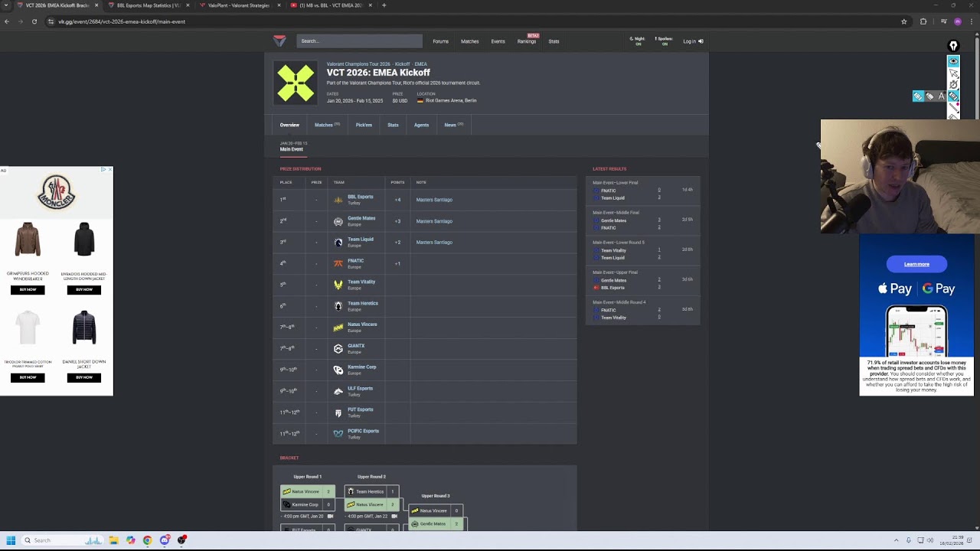Select the cursor pointer tool in annotation toolbar
Viewport: 980px width, 551px height.
point(953,73)
